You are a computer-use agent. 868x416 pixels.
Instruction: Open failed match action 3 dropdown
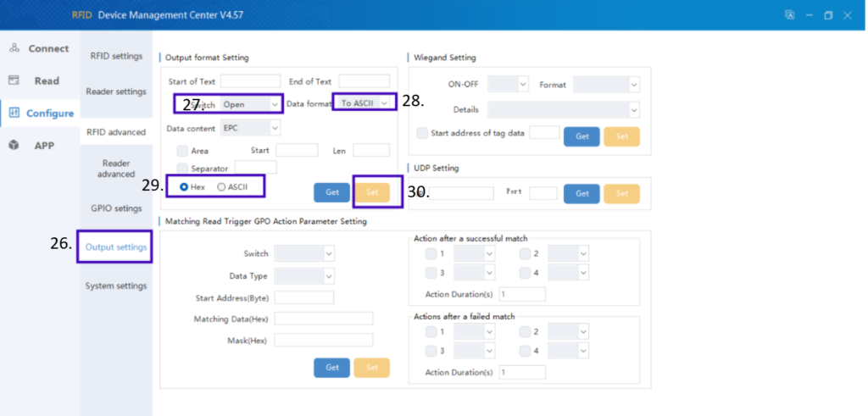[475, 351]
